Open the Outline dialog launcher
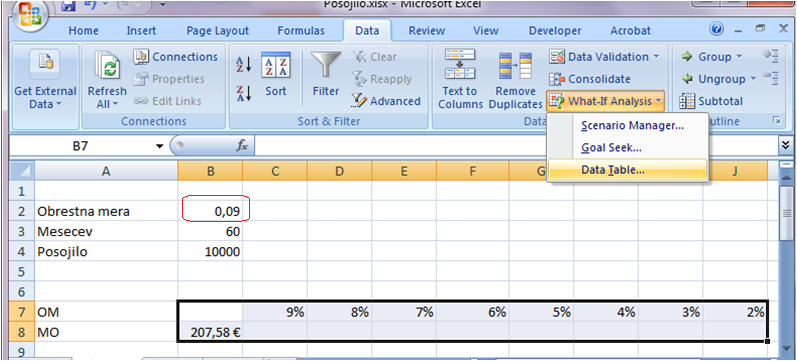The image size is (797, 361). [776, 121]
